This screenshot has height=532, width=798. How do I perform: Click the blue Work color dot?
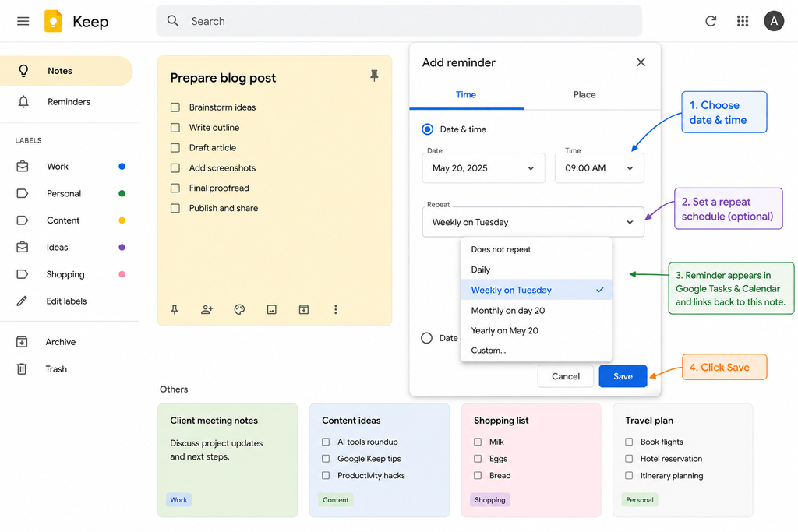[x=122, y=167]
